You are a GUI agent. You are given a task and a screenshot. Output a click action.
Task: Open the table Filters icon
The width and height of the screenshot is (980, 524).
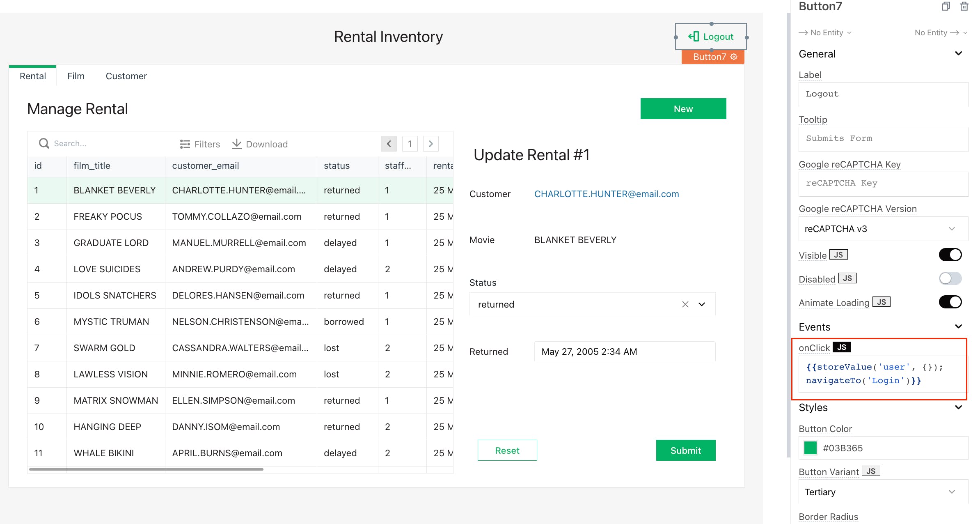[x=185, y=144]
